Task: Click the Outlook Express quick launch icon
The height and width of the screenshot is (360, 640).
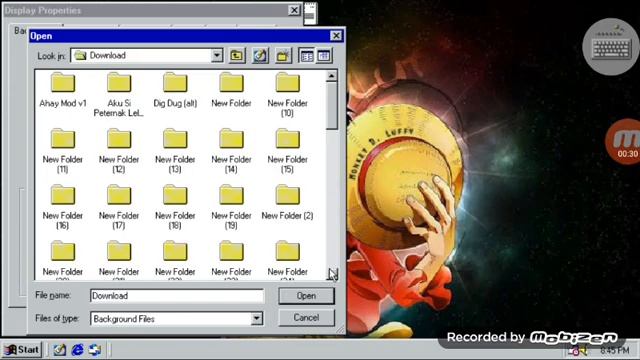Action: (x=95, y=350)
